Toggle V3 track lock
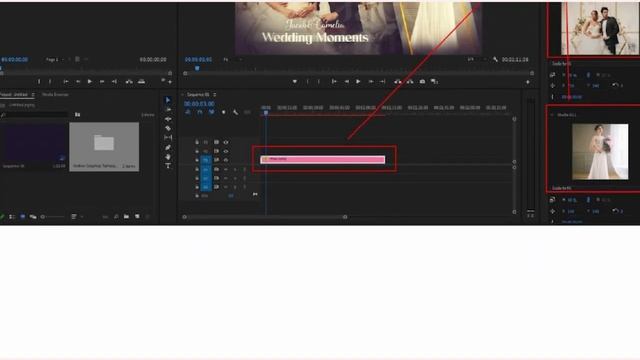 pos(197,142)
